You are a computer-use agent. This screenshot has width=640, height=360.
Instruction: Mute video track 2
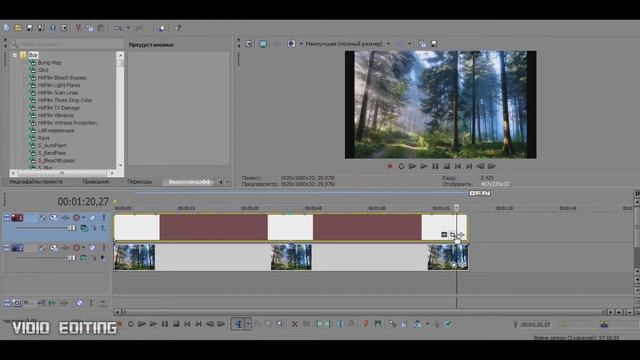pyautogui.click(x=93, y=248)
